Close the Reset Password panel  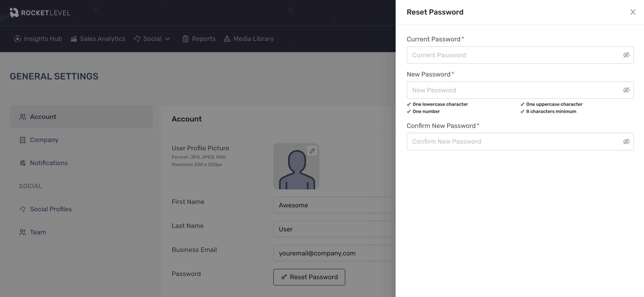click(x=633, y=12)
